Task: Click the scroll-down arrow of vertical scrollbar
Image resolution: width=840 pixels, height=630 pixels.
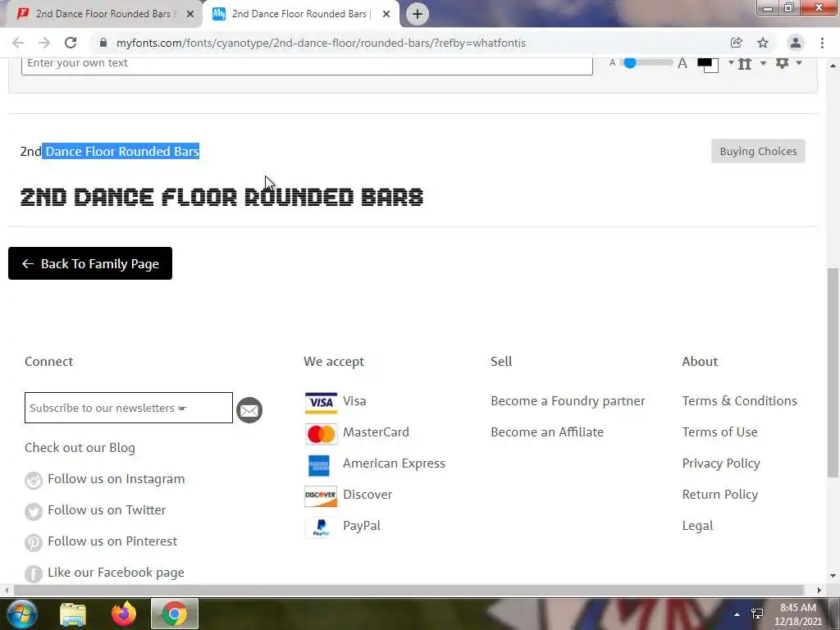Action: 833,576
